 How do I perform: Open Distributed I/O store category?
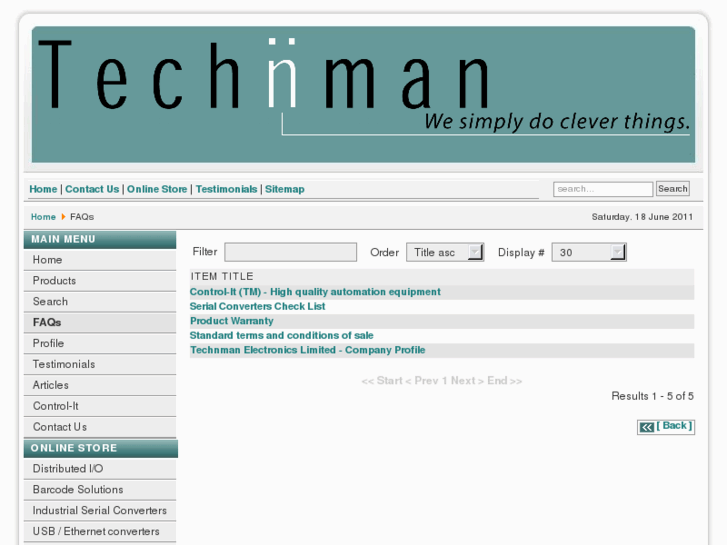[100, 468]
